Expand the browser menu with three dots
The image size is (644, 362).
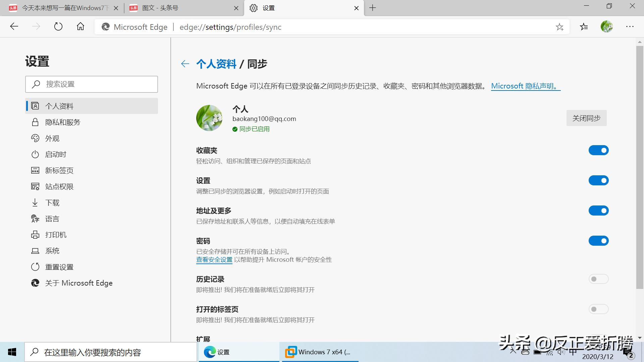coord(630,27)
